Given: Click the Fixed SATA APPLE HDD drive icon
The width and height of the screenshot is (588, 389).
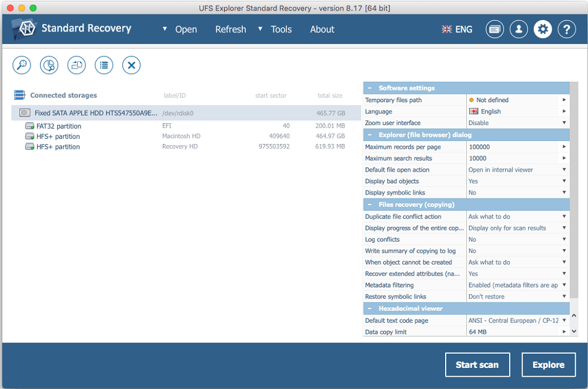Looking at the screenshot, I should pyautogui.click(x=25, y=112).
